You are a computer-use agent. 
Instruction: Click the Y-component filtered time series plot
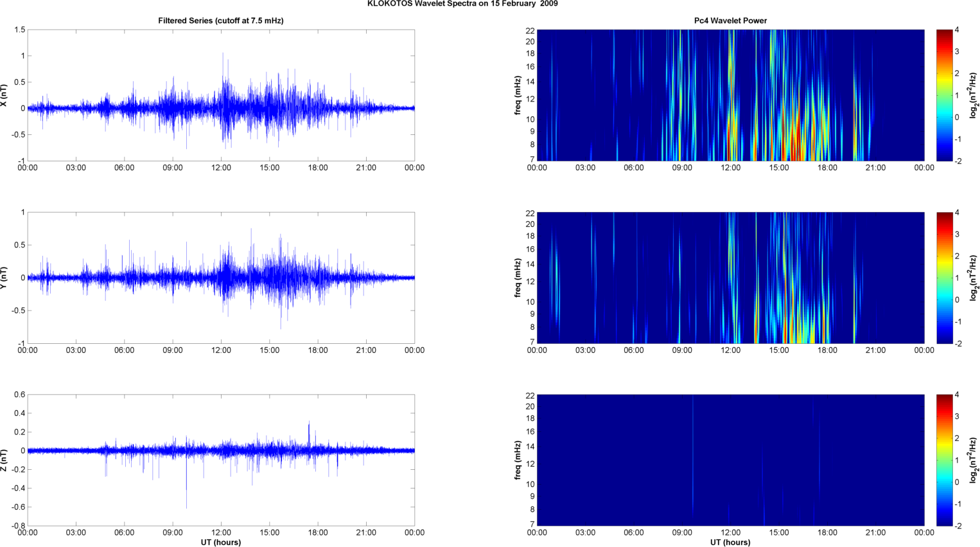tap(221, 278)
